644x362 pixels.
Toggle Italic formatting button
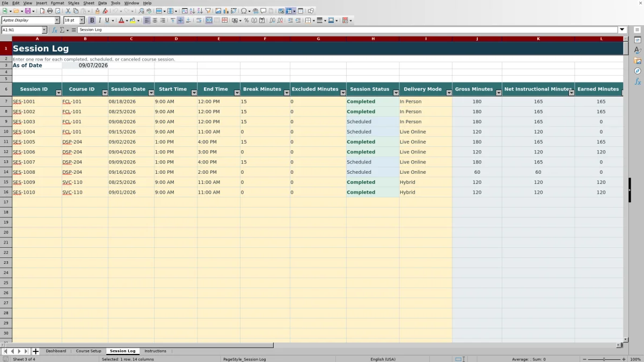[x=99, y=20]
